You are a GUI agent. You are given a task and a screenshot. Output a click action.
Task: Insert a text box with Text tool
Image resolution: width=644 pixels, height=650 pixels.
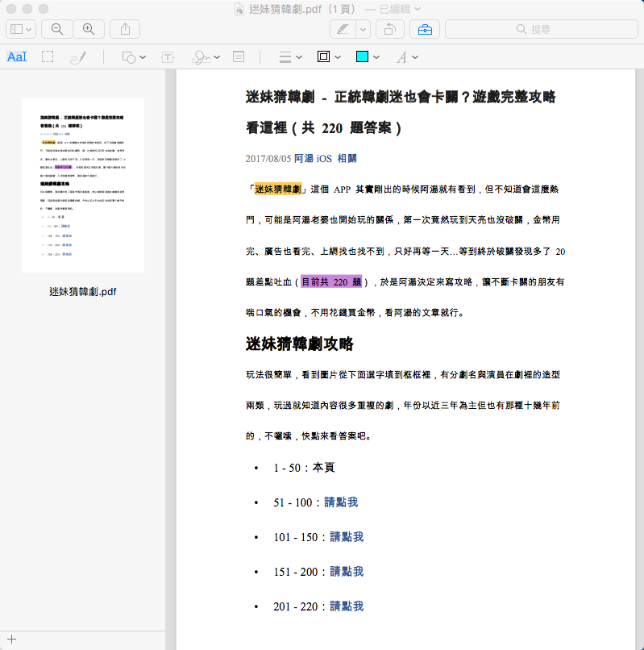(168, 57)
